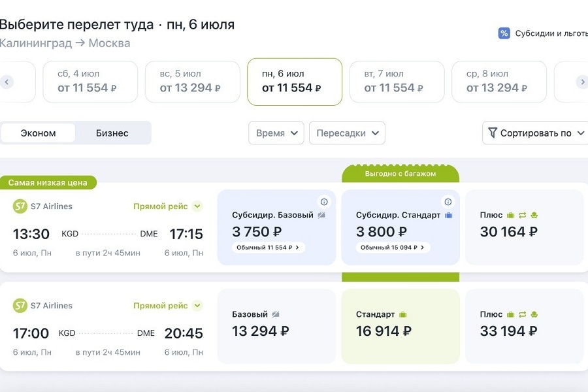Expand Прямой рейс details for 13:30 flight
Viewport: 588px width, 392px height.
(x=197, y=206)
